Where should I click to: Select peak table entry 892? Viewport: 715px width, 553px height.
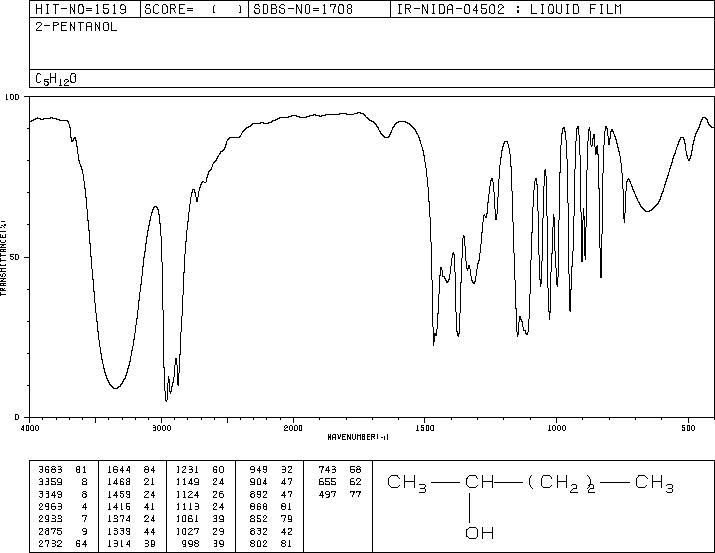[x=259, y=494]
